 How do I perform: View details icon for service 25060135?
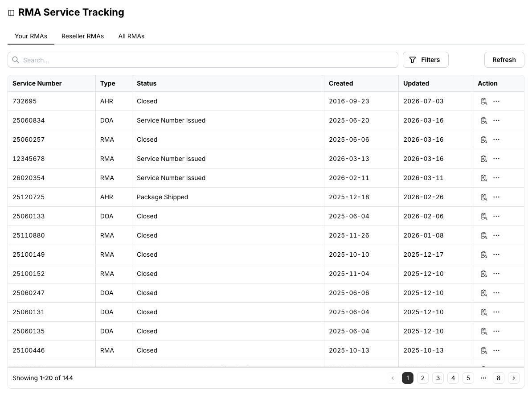point(484,331)
